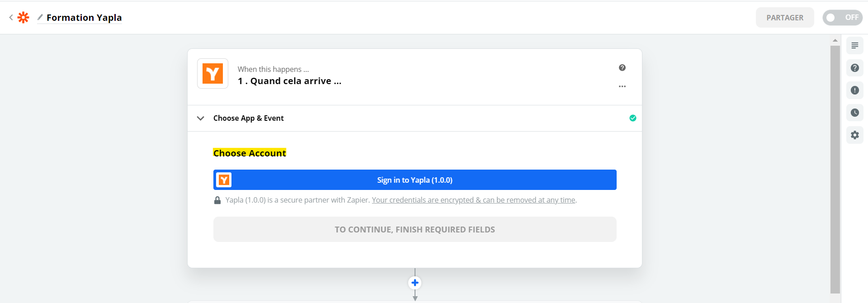868x303 pixels.
Task: Expand the Choose Account section header
Action: [250, 153]
